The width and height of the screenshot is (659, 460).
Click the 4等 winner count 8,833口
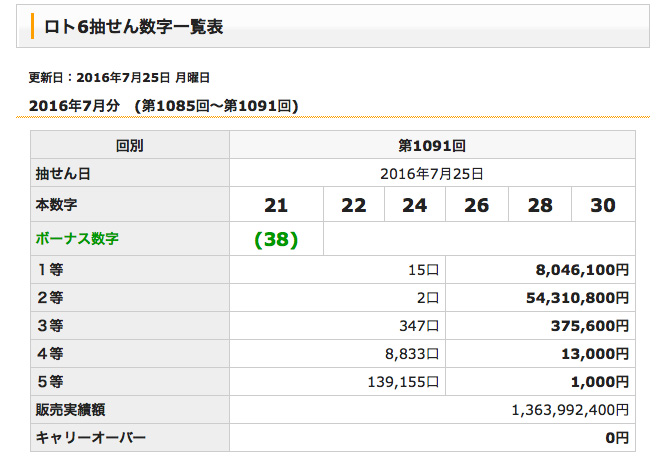coord(411,353)
